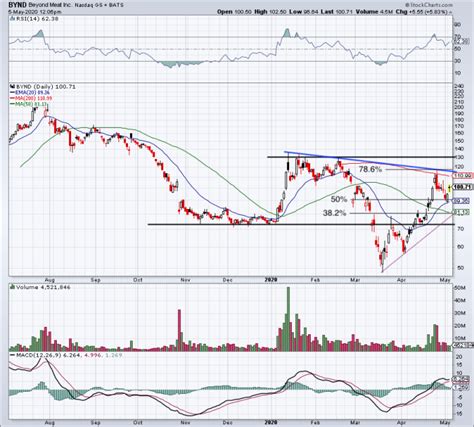Click the '-15' label on MACD axis
The width and height of the screenshot is (474, 427).
458,414
